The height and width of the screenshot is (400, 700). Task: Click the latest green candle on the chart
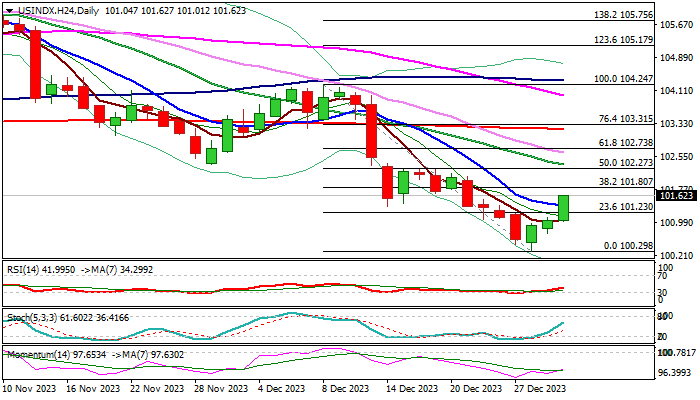click(x=564, y=207)
